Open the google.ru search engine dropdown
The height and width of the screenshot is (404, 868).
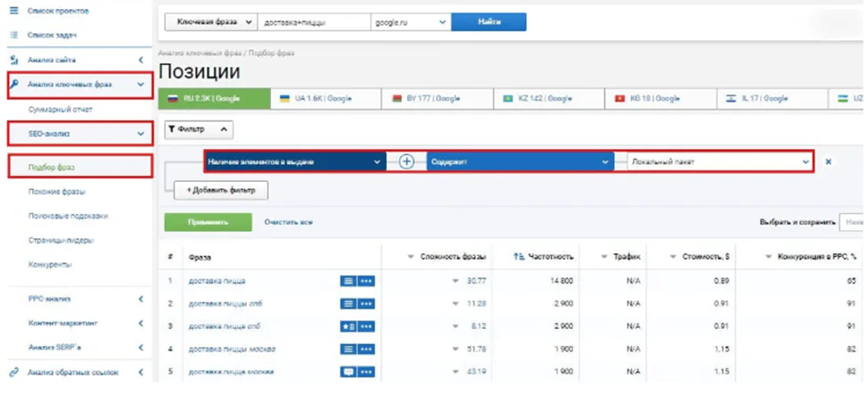[x=411, y=22]
